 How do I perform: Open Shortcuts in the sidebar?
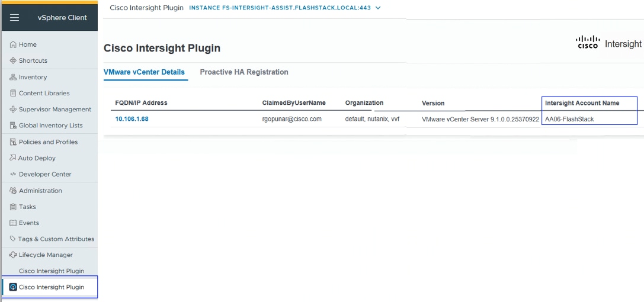[33, 60]
